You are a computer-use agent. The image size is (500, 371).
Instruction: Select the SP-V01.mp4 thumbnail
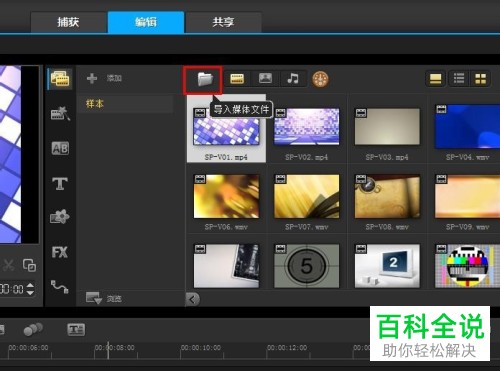(226, 126)
